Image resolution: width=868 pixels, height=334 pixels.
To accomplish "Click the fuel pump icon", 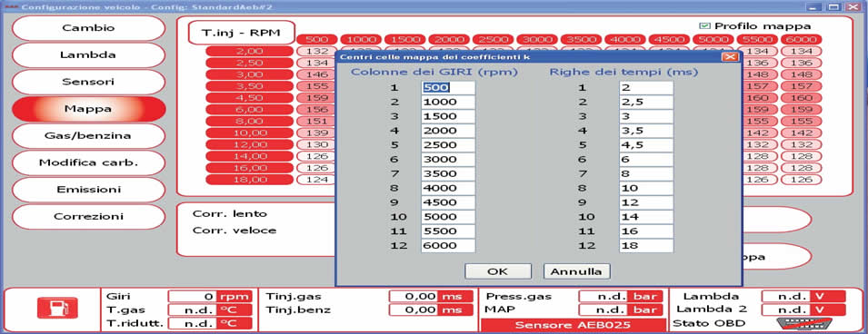I will [x=57, y=308].
